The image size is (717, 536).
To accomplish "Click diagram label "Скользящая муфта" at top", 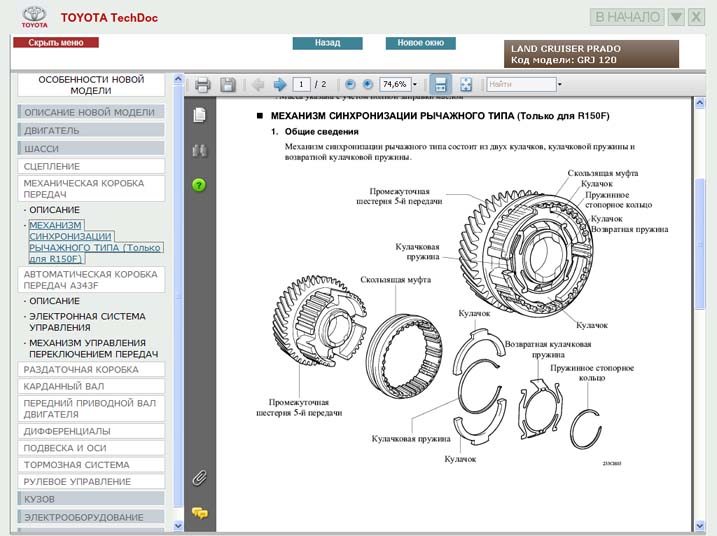I will click(603, 173).
